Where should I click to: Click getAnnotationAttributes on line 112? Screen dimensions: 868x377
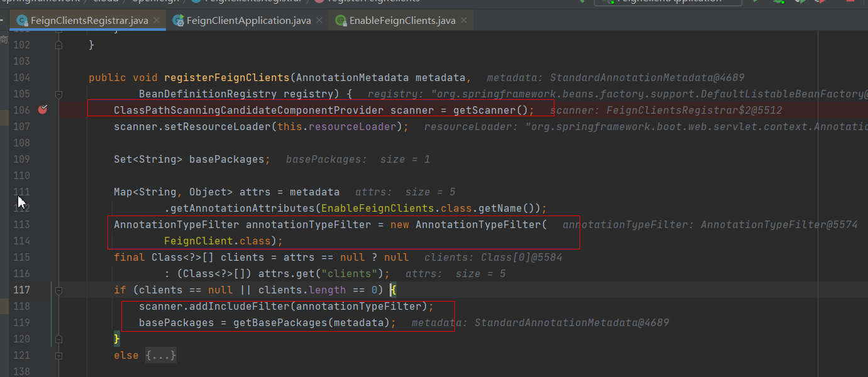[x=242, y=209]
